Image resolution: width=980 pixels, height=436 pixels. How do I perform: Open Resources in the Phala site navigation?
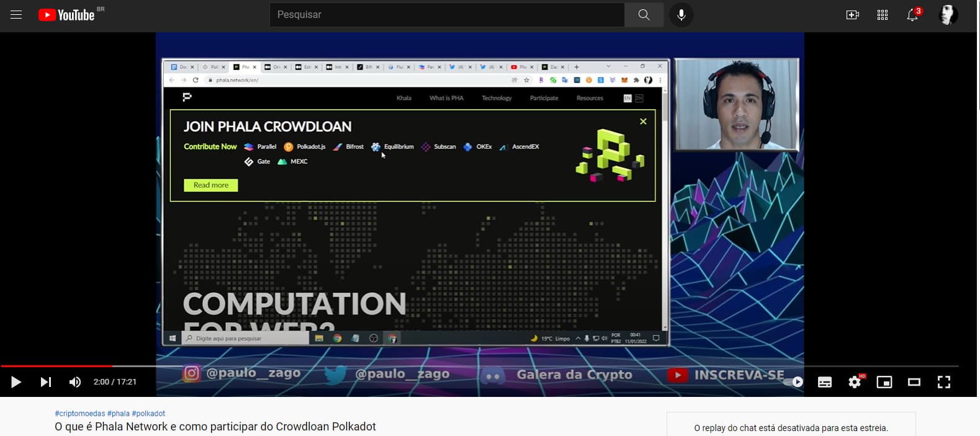point(590,98)
